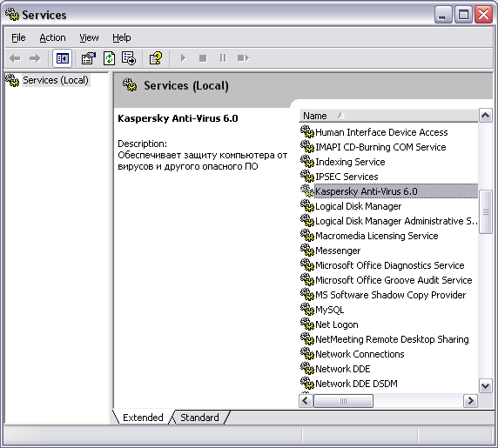Click the gear icon beside Macromedia Licensing Service

coord(307,235)
